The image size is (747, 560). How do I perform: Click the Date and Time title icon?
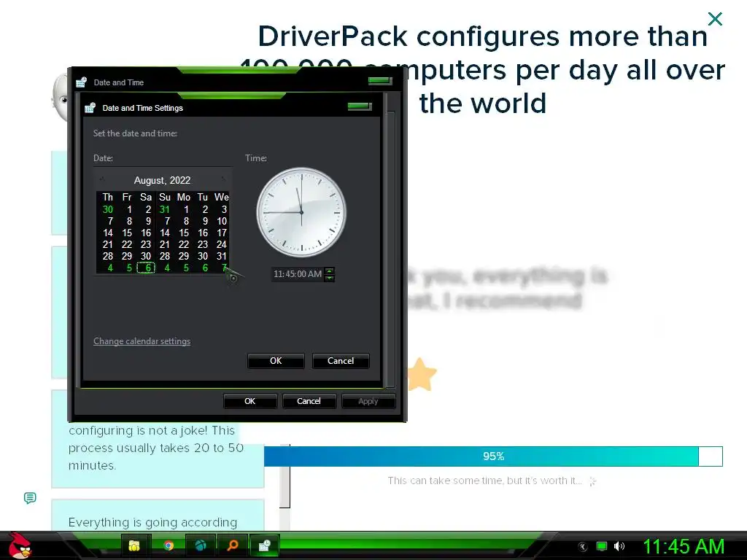click(81, 82)
